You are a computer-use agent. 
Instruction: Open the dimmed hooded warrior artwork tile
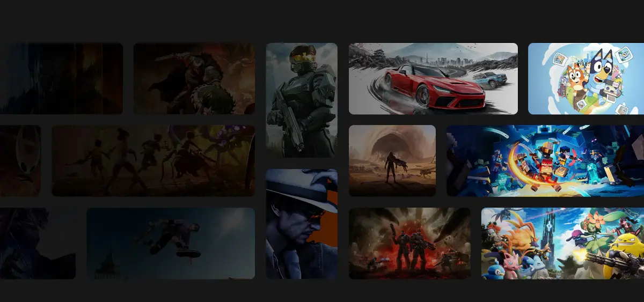194,79
